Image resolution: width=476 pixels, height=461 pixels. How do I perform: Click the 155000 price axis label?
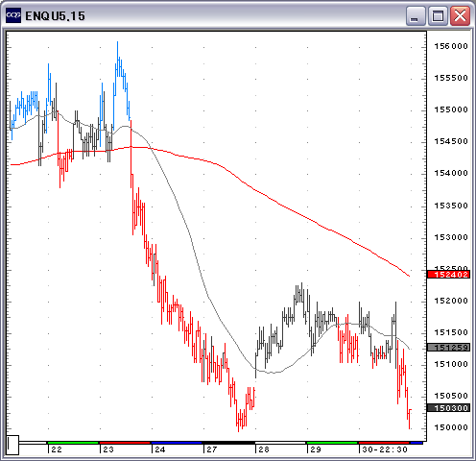point(451,109)
